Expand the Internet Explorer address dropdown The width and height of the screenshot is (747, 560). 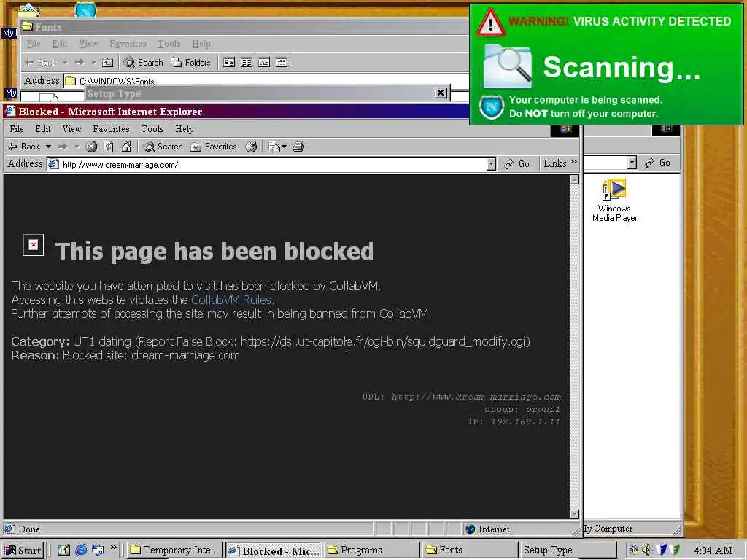[491, 164]
